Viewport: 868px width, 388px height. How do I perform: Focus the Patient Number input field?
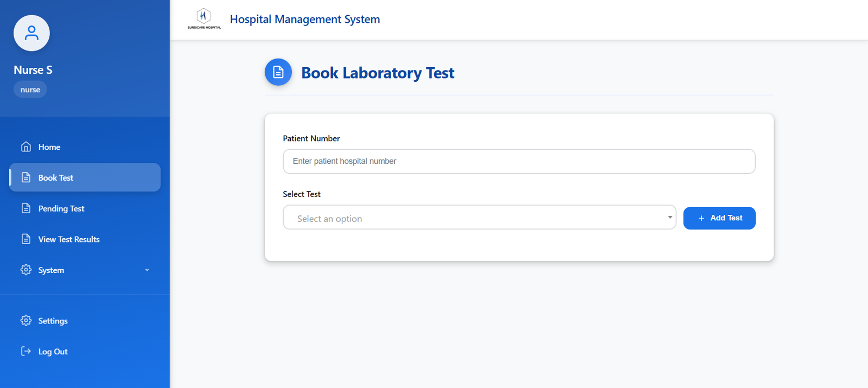[x=519, y=161]
